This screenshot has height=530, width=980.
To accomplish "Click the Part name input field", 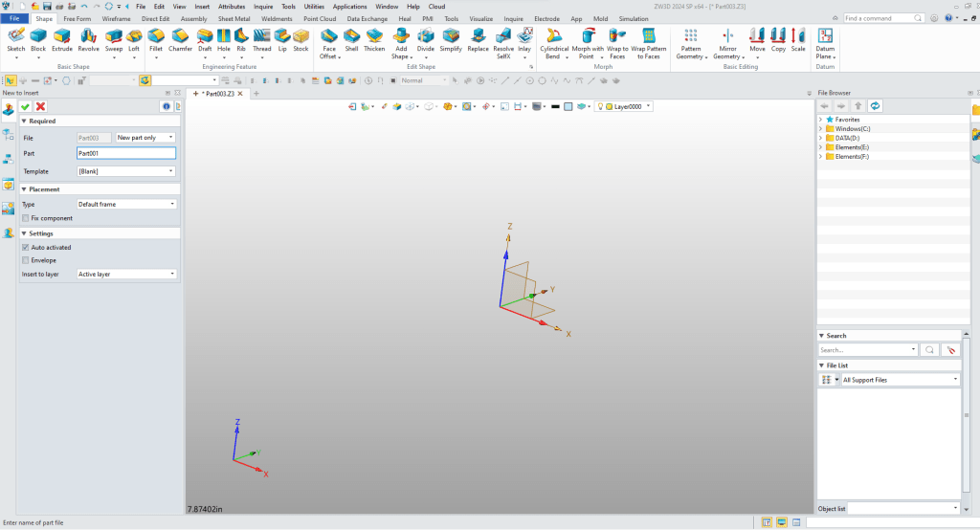I will [125, 153].
